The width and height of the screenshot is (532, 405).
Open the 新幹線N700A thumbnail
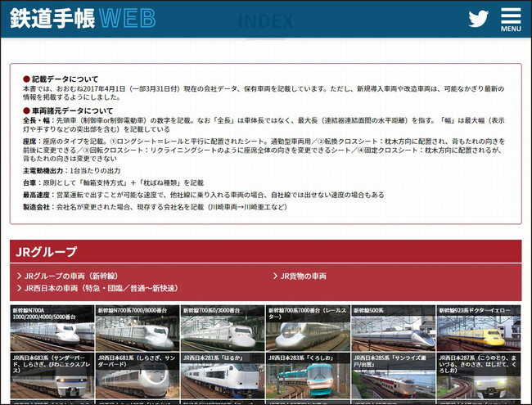(52, 329)
